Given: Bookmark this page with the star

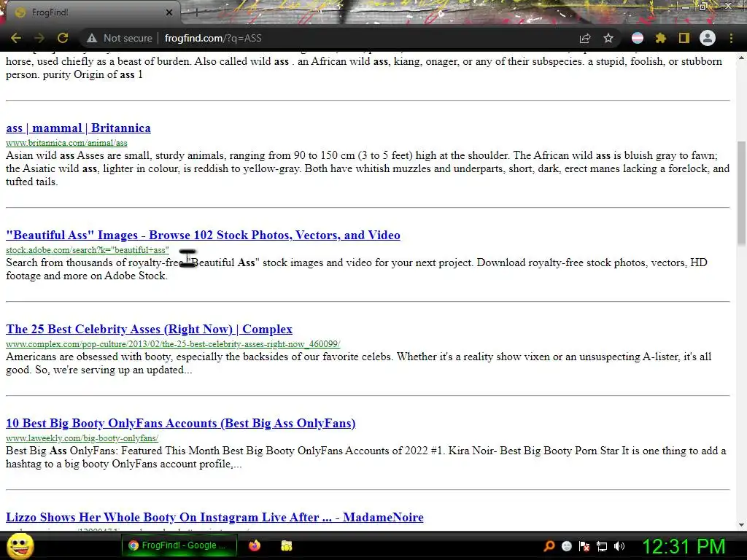Looking at the screenshot, I should tap(608, 38).
